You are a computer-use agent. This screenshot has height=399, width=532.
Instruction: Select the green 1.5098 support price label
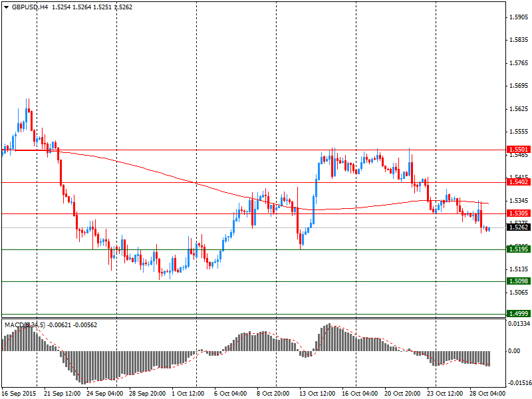click(519, 281)
